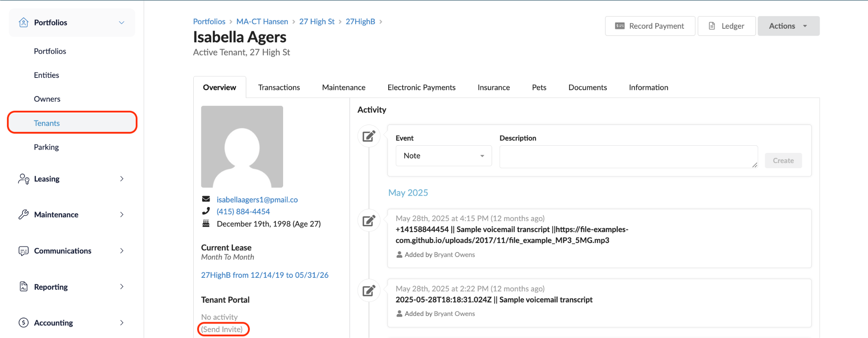Screen dimensions: 868x338
Task: Open the Information tab
Action: click(x=648, y=87)
